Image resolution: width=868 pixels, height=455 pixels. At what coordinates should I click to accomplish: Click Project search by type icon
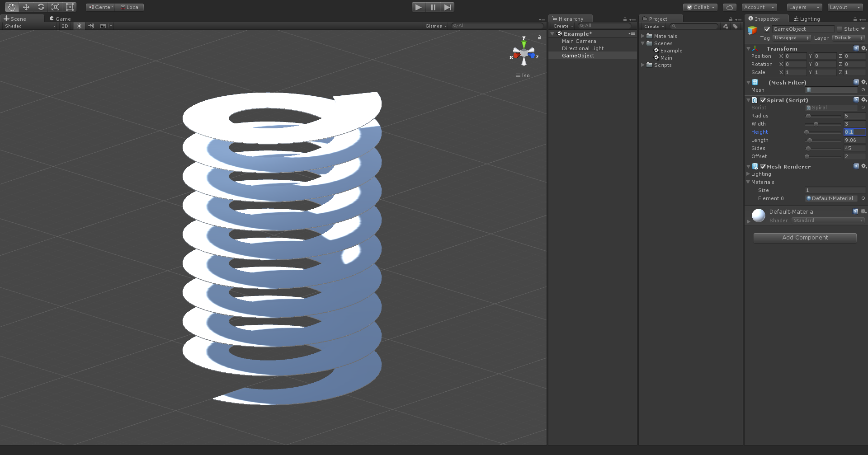coord(726,26)
